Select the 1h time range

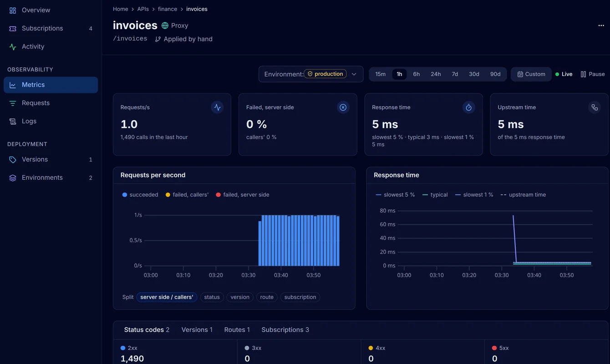coord(399,74)
